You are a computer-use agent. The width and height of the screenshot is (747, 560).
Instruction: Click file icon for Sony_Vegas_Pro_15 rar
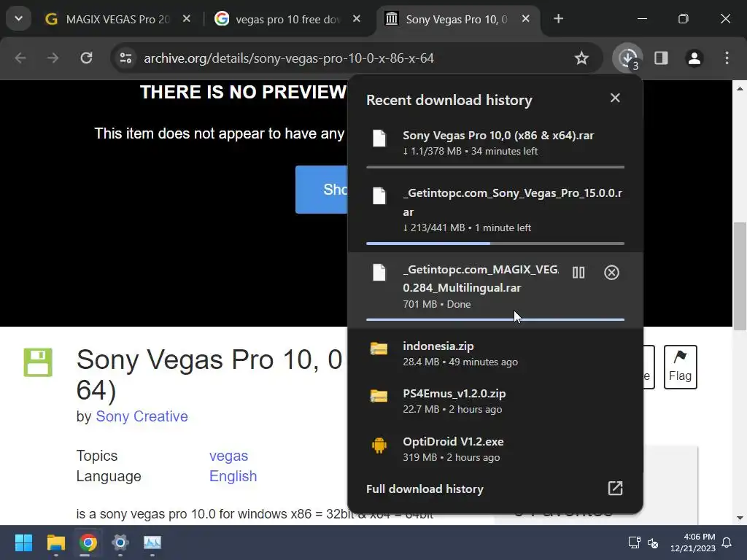click(379, 195)
